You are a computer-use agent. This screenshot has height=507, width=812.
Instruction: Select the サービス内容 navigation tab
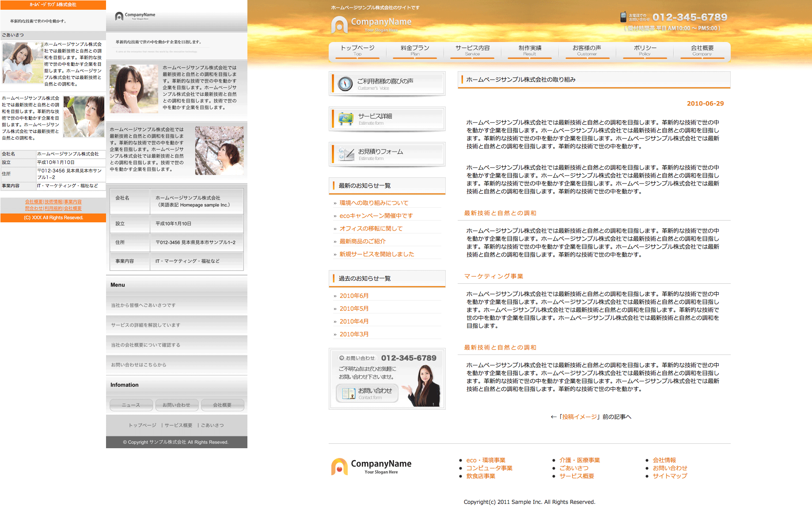(x=472, y=50)
